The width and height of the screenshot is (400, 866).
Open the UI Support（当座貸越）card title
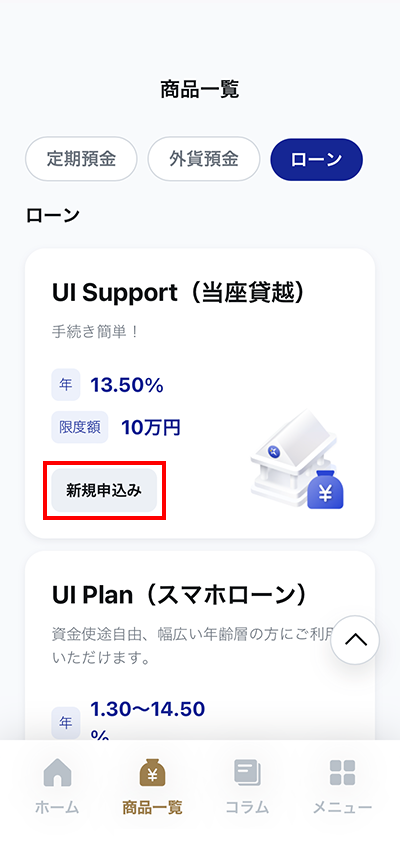click(x=178, y=293)
